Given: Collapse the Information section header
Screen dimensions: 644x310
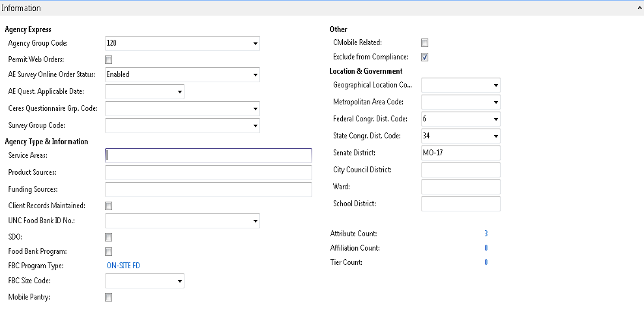Looking at the screenshot, I should tap(639, 8).
